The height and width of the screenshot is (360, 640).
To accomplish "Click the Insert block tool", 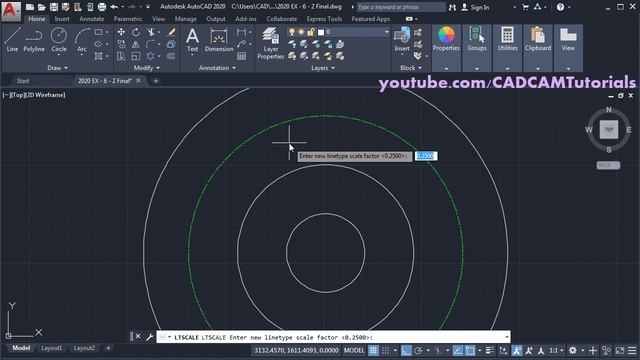I will tap(402, 40).
